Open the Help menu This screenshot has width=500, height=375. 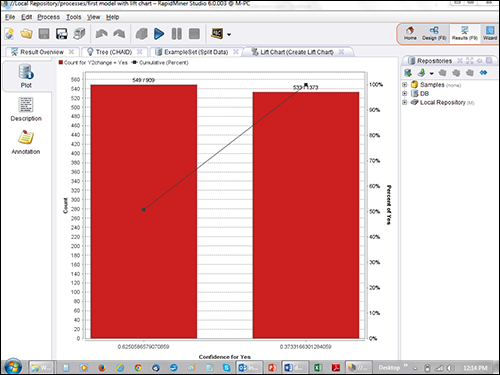click(x=113, y=17)
